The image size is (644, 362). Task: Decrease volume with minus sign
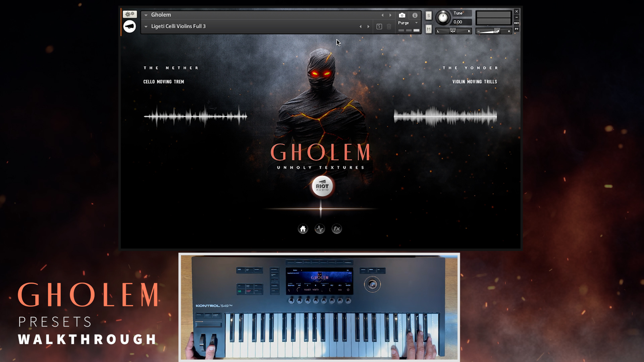tap(479, 31)
